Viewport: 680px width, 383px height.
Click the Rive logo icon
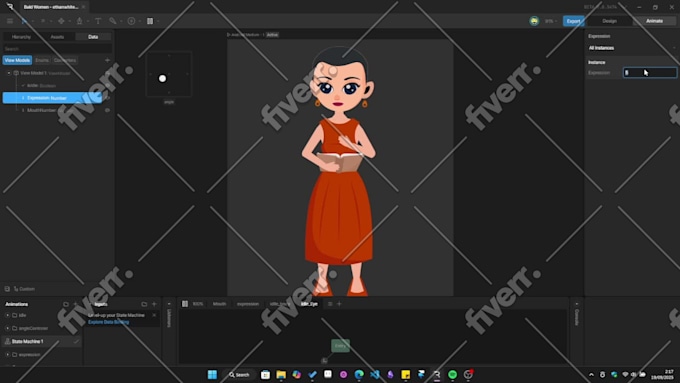point(10,7)
